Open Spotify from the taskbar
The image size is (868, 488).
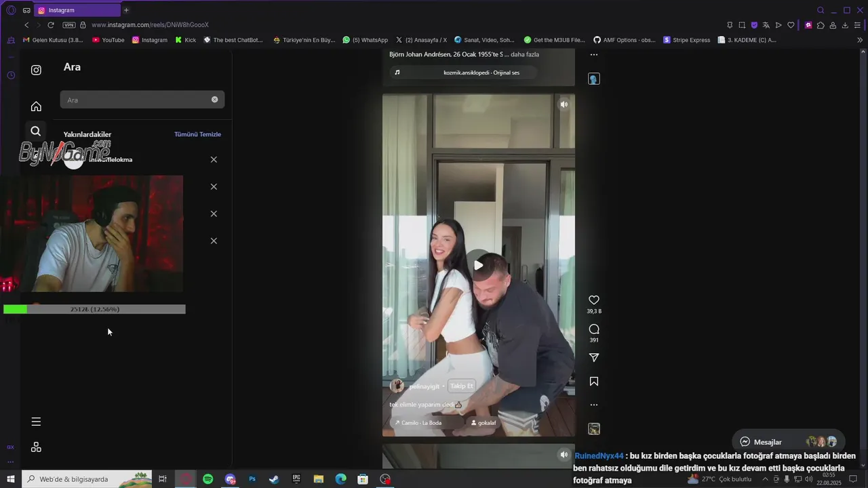coord(208,479)
